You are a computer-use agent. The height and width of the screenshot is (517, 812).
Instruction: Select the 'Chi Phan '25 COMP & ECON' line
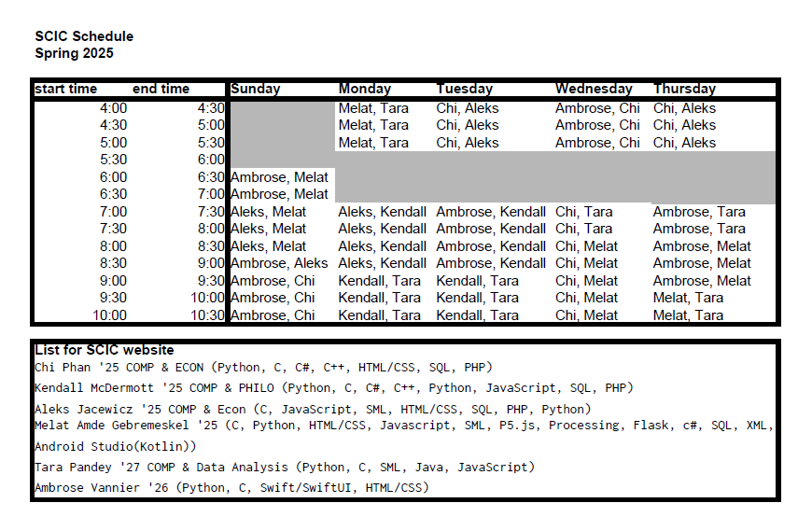pyautogui.click(x=263, y=368)
